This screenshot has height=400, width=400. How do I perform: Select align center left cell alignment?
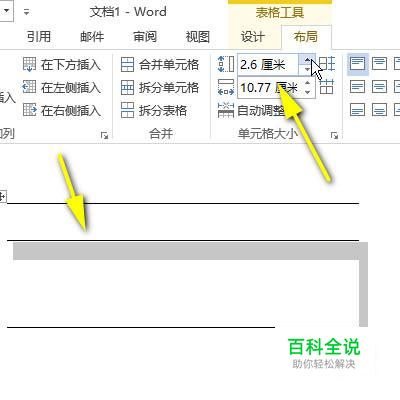pyautogui.click(x=358, y=87)
